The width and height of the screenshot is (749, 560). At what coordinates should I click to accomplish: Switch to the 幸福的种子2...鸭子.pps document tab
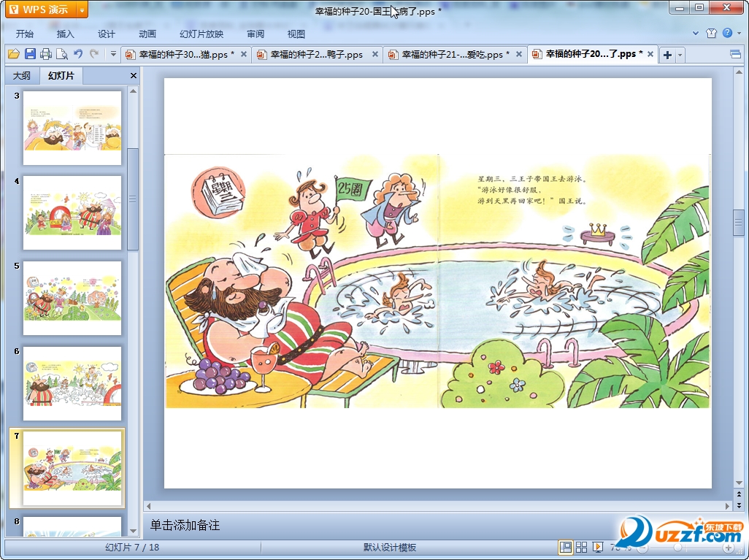[316, 55]
